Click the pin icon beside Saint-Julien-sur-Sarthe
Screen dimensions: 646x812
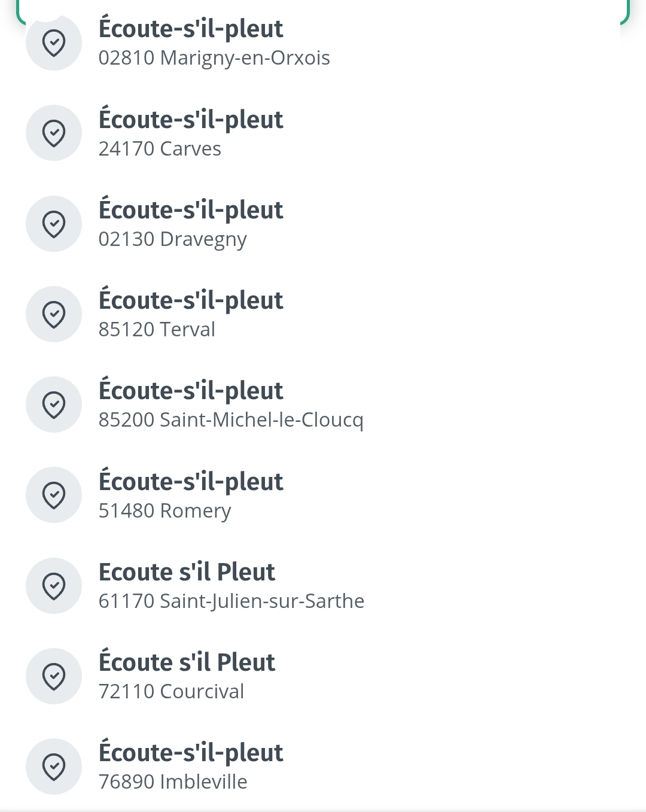coord(54,586)
